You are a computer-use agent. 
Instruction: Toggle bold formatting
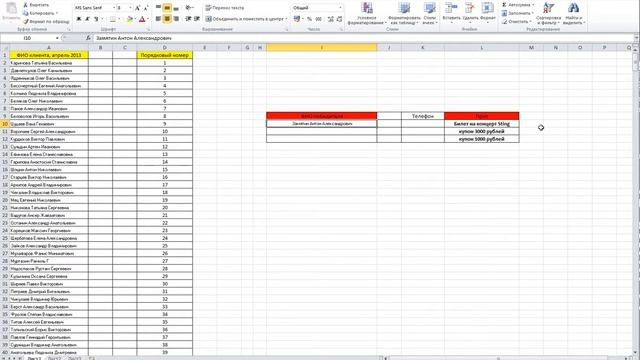(79, 19)
